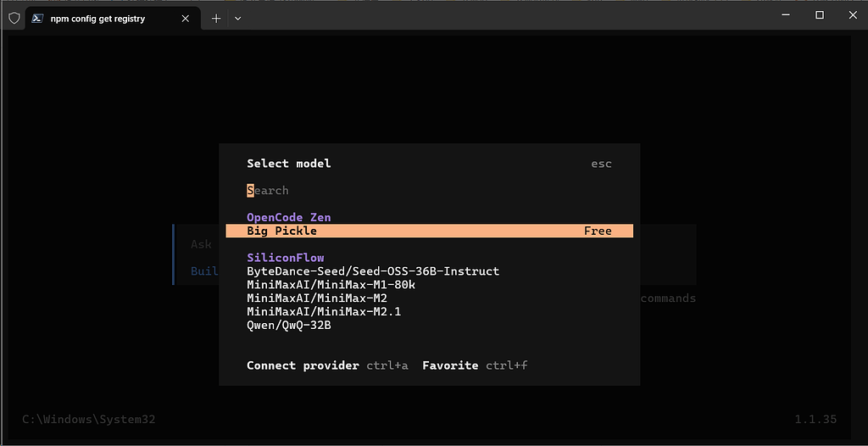
Task: Choose MiniMaxAI/MiniMax-M1-80k model
Action: (331, 285)
